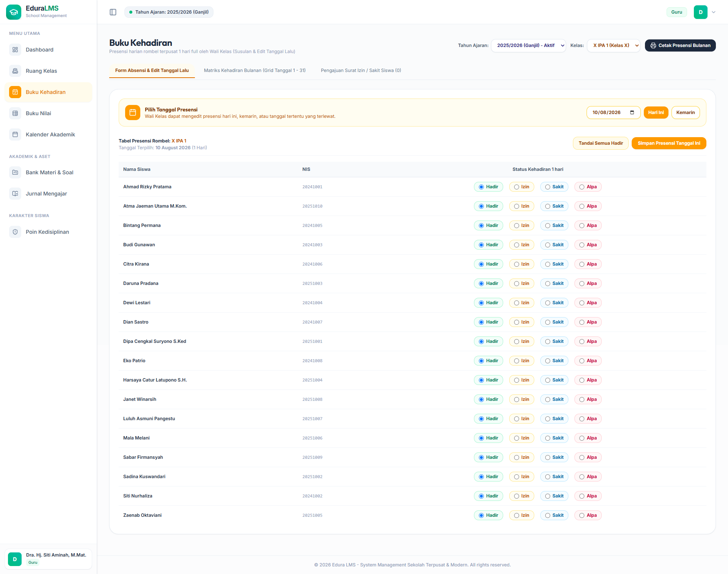Open Buku Nilai table icon
Image resolution: width=728 pixels, height=574 pixels.
[x=15, y=113]
